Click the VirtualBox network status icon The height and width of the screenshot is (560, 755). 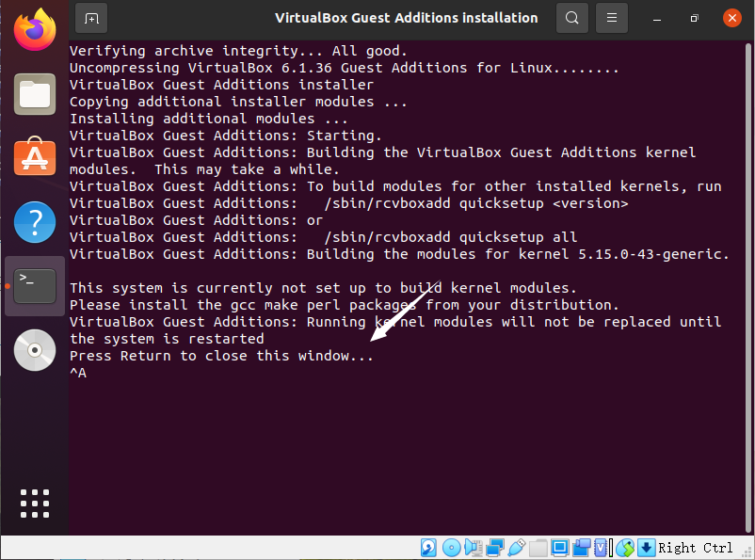[495, 548]
